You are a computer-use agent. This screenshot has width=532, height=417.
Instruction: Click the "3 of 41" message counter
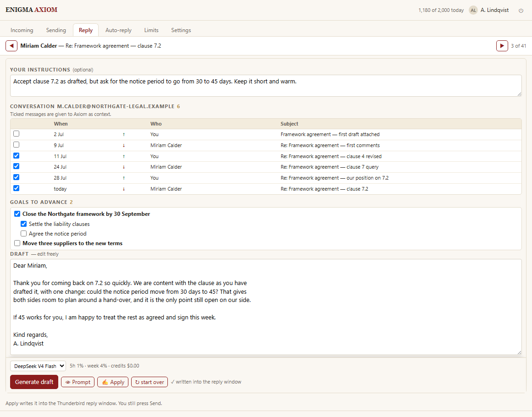518,46
